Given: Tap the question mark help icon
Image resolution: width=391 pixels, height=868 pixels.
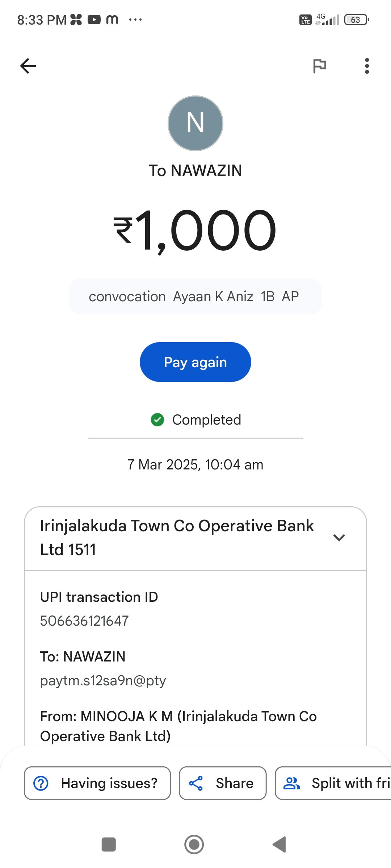Looking at the screenshot, I should tap(41, 783).
